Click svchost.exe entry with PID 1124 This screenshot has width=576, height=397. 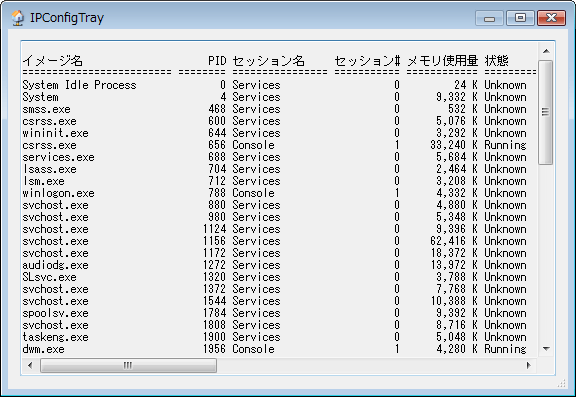(x=55, y=229)
